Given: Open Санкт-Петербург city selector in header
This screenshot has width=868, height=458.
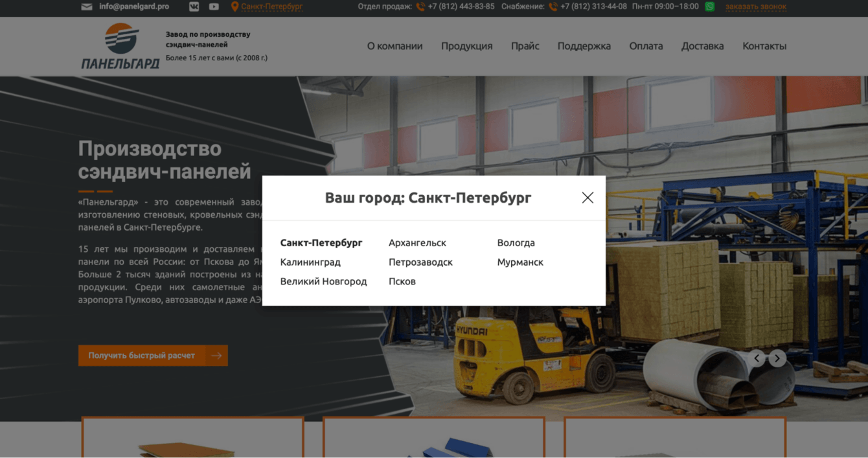Looking at the screenshot, I should (271, 6).
